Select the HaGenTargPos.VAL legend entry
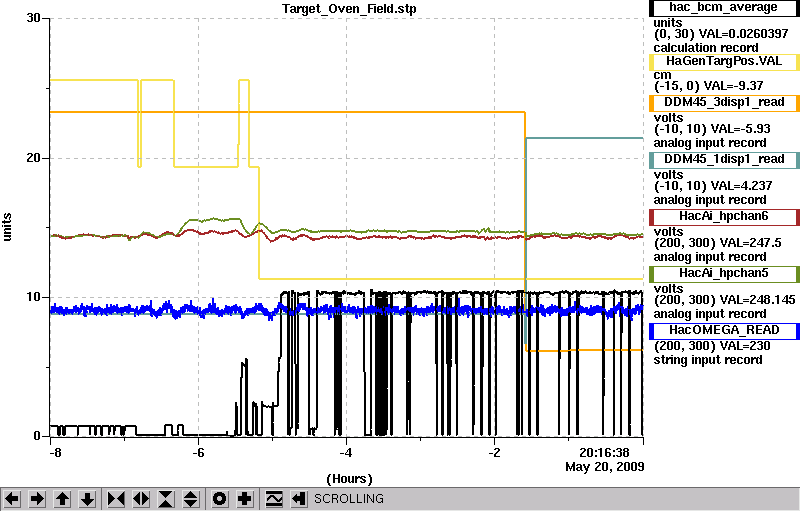Image resolution: width=800 pixels, height=511 pixels. (723, 62)
